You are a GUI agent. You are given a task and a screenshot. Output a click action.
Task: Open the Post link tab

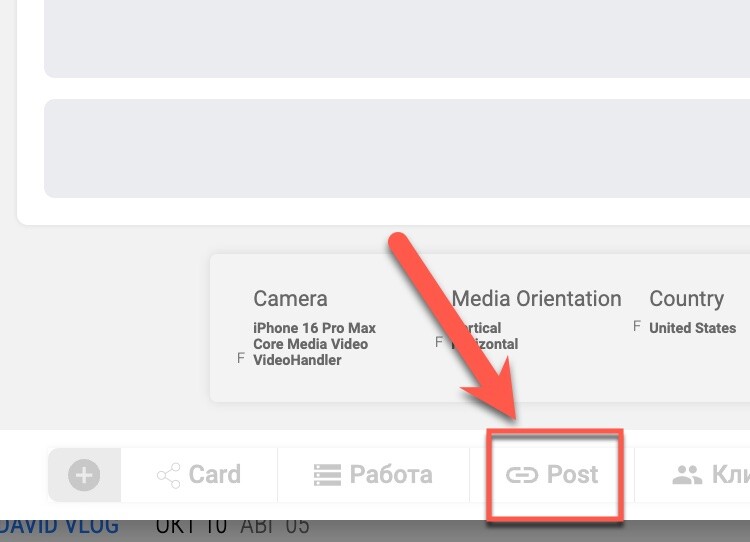[553, 475]
